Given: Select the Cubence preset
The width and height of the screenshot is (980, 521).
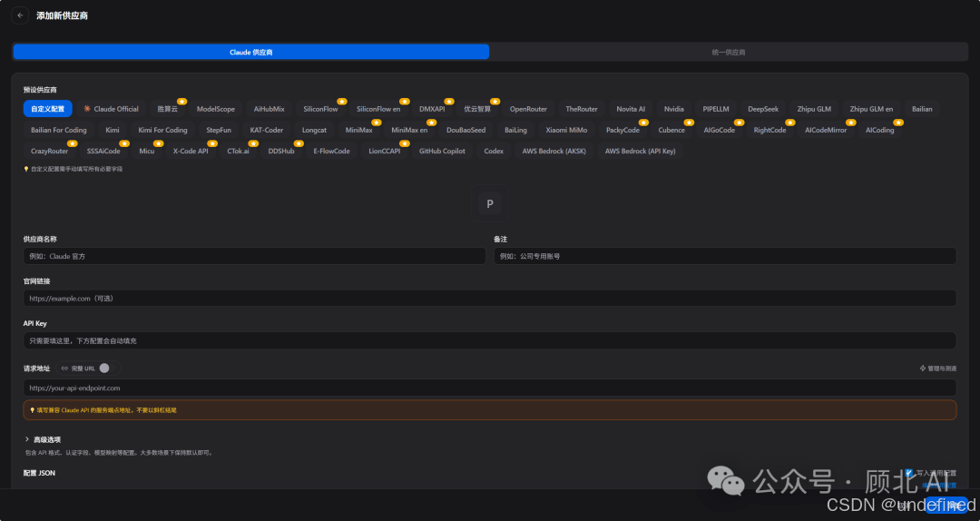Looking at the screenshot, I should point(671,130).
